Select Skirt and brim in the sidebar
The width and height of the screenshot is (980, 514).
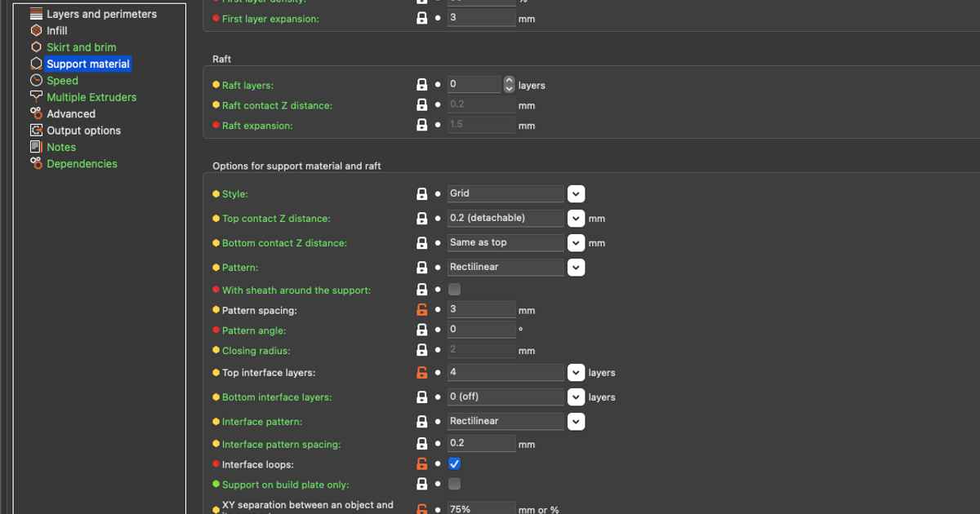tap(81, 47)
